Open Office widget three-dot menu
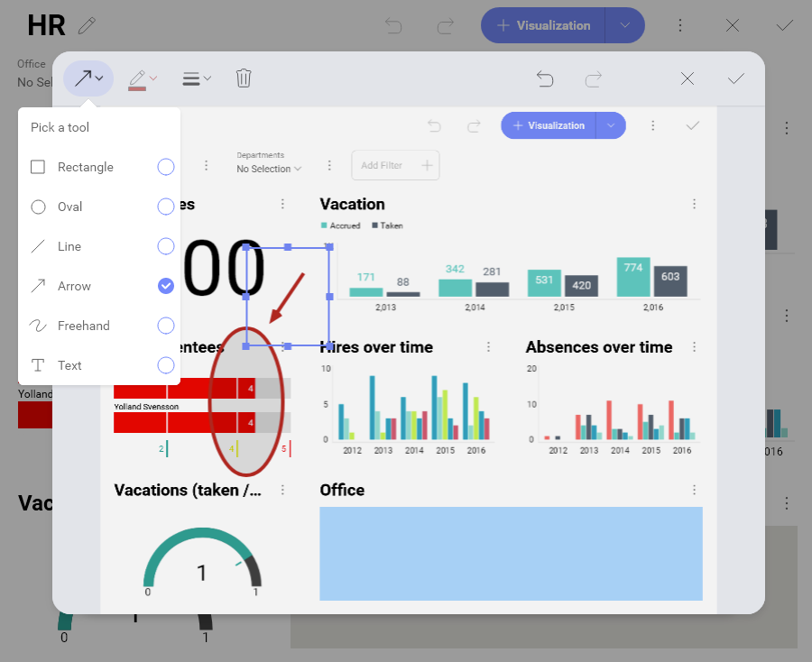Screen dimensions: 812x662 [x=694, y=490]
